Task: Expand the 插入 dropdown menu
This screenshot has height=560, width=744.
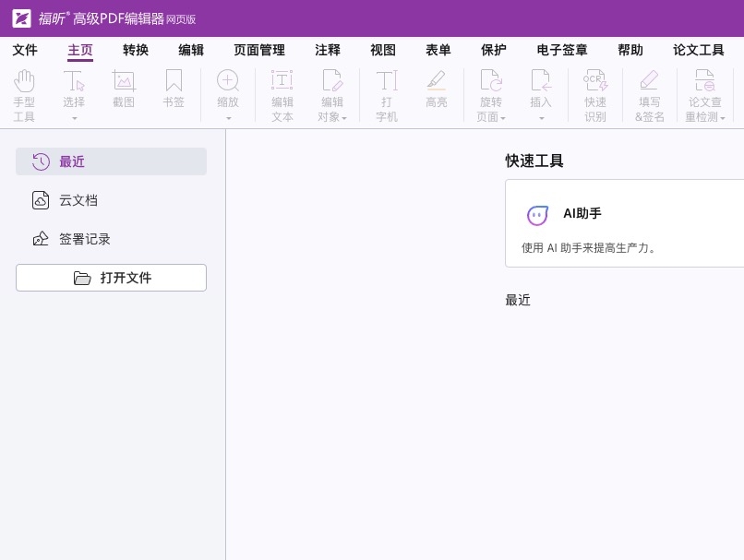Action: [541, 117]
